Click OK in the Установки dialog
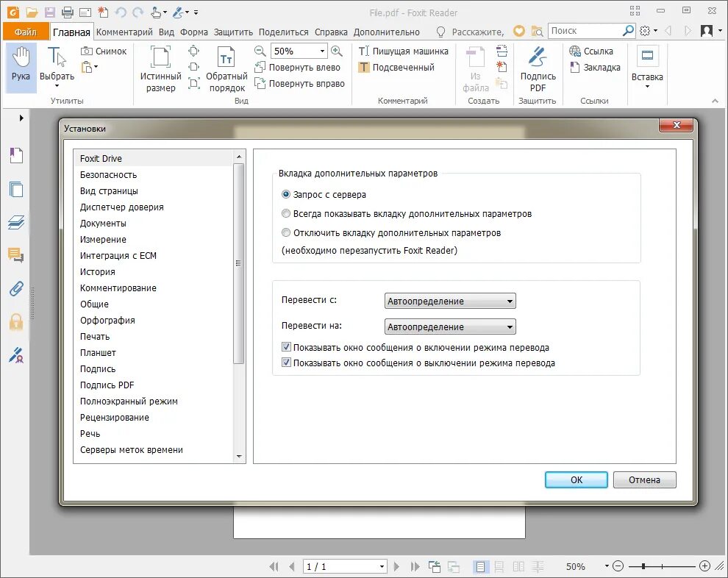The width and height of the screenshot is (728, 578). [x=577, y=479]
